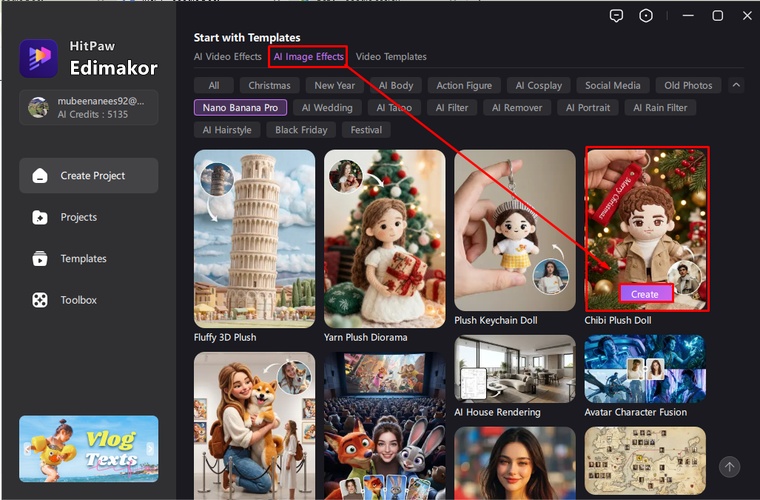This screenshot has width=760, height=500.
Task: Select the AI Filter category
Action: click(x=452, y=108)
